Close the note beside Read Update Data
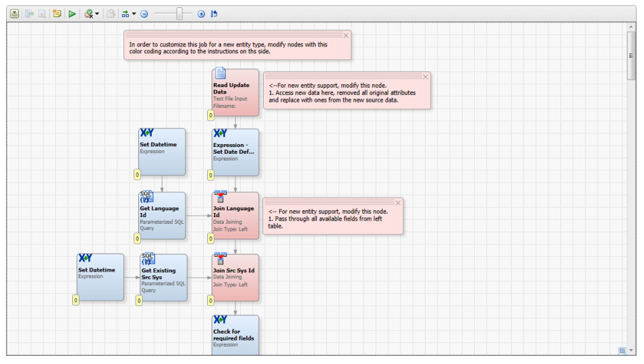644x364 pixels. pos(426,77)
